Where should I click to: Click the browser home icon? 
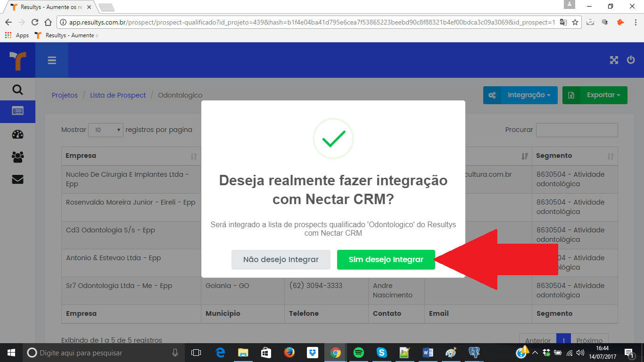(48, 22)
